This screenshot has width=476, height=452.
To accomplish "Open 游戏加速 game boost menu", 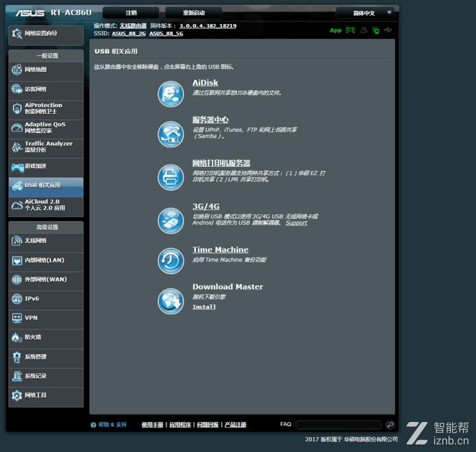I will coord(46,167).
